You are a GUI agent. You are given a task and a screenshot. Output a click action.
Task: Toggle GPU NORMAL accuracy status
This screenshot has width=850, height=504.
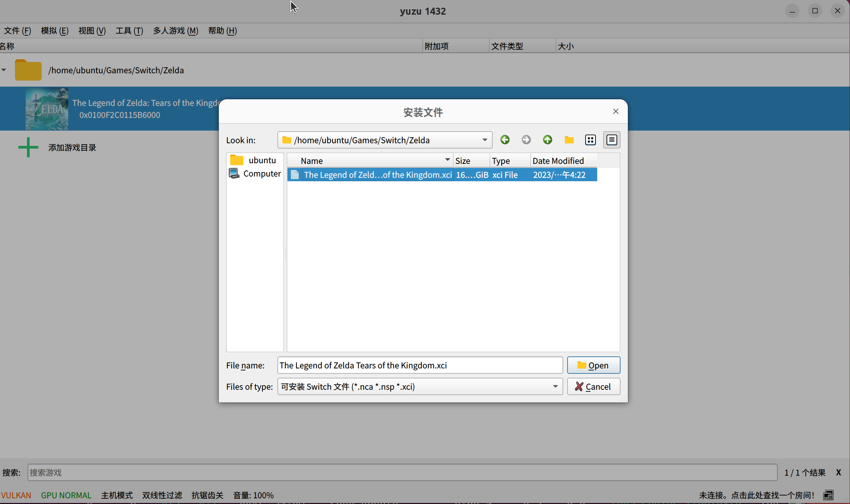click(66, 495)
